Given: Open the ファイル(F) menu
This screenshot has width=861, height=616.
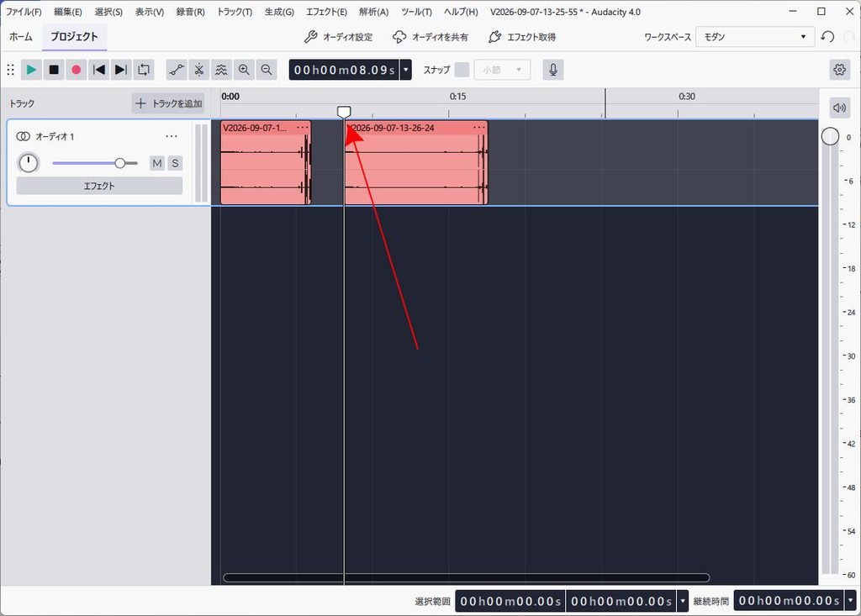Looking at the screenshot, I should coord(24,12).
